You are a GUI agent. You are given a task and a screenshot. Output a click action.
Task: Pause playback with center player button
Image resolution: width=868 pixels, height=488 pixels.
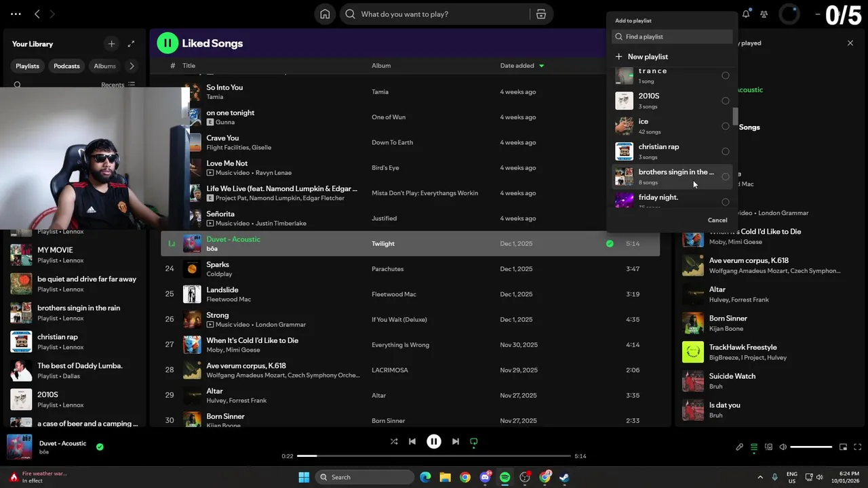point(434,441)
